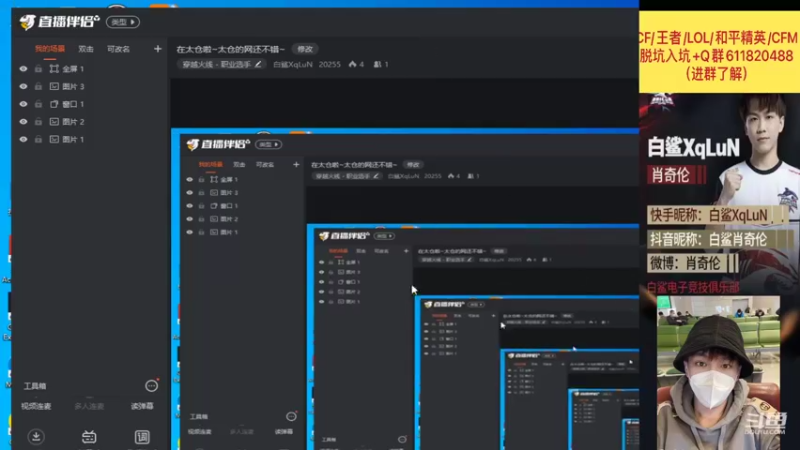
Task: Click 多人连麦 in the toolbox
Action: [89, 406]
